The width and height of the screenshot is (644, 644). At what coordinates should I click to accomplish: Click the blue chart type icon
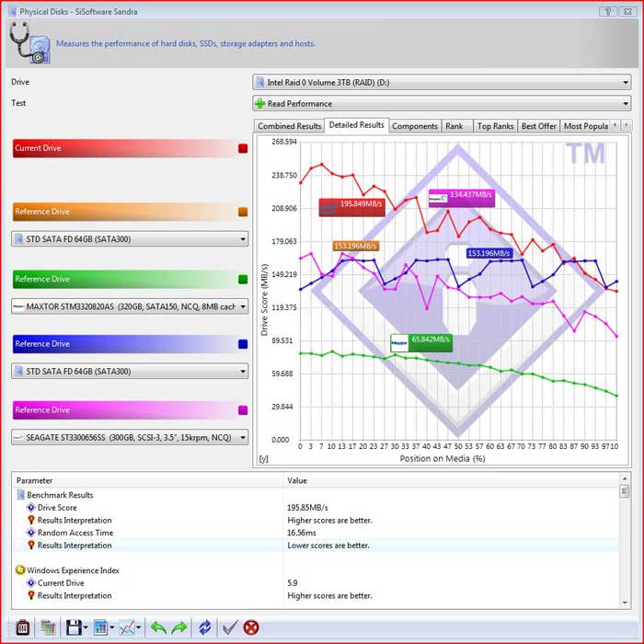click(x=100, y=627)
